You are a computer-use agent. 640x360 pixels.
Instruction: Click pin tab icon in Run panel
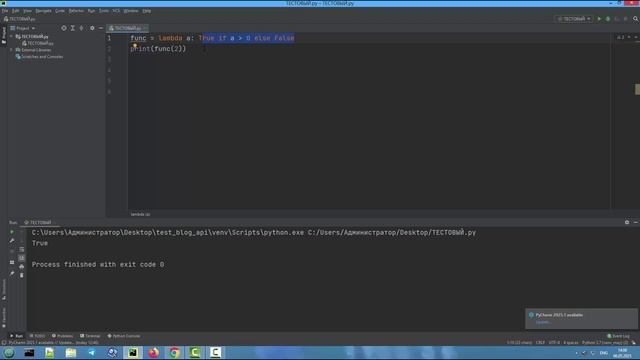(x=12, y=273)
